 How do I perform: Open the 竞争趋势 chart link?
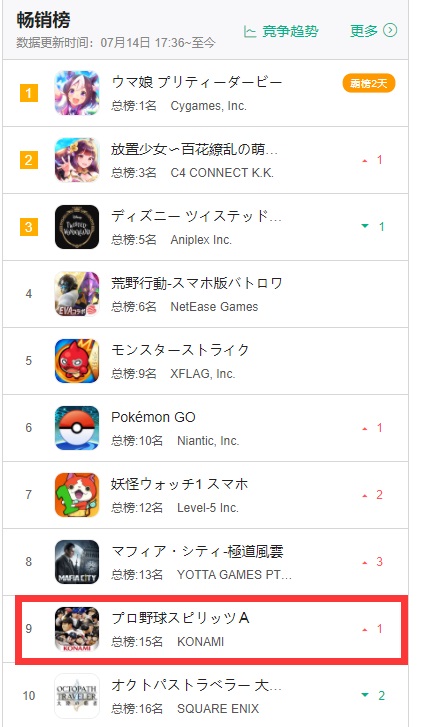pyautogui.click(x=282, y=31)
